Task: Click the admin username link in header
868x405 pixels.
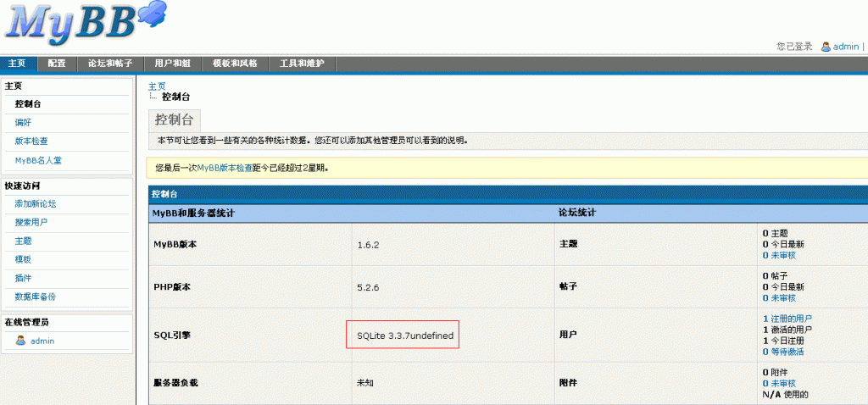Action: tap(846, 47)
